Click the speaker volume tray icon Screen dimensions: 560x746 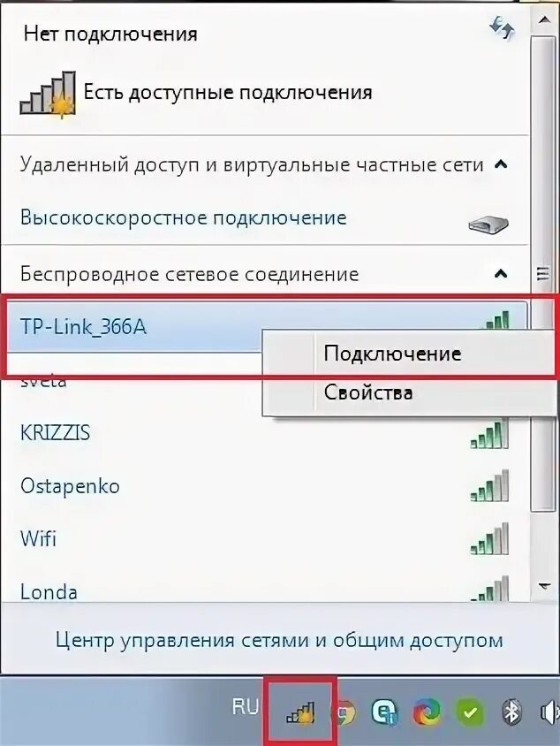click(x=550, y=712)
